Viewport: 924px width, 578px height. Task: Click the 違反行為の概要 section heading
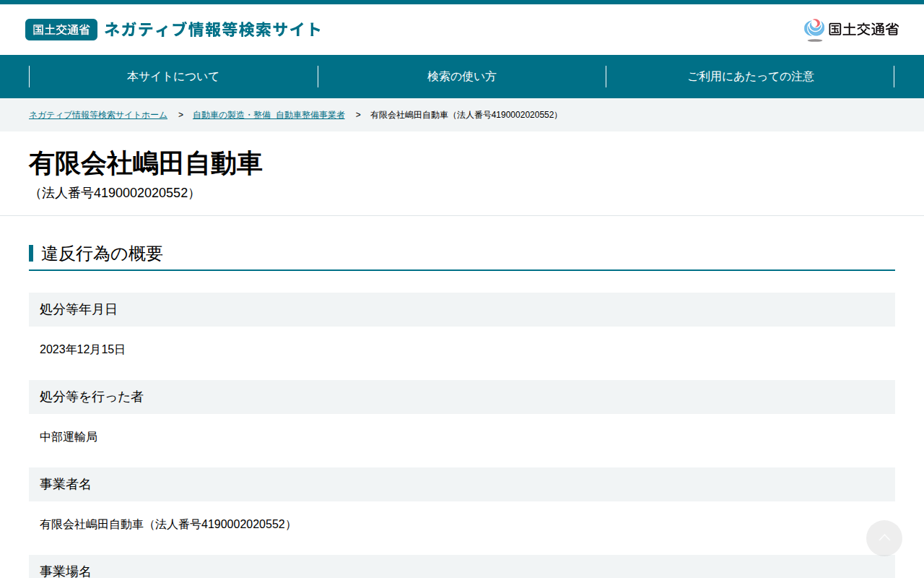[102, 254]
